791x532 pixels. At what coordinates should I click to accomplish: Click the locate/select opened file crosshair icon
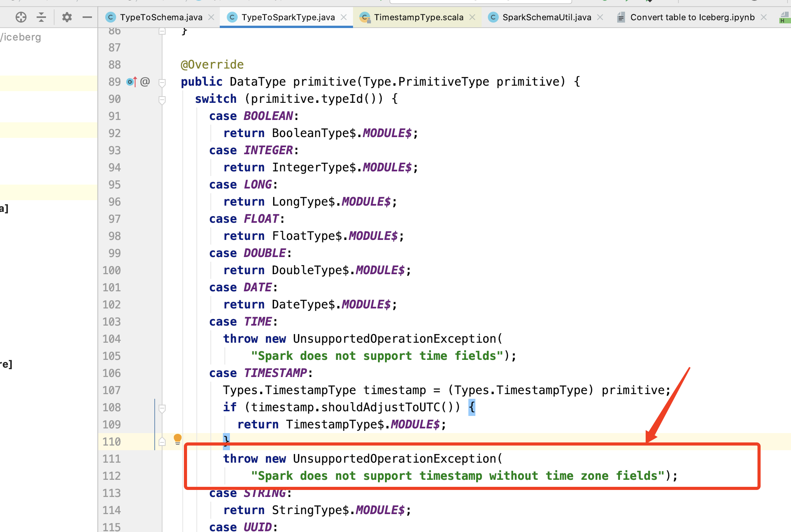click(x=21, y=17)
